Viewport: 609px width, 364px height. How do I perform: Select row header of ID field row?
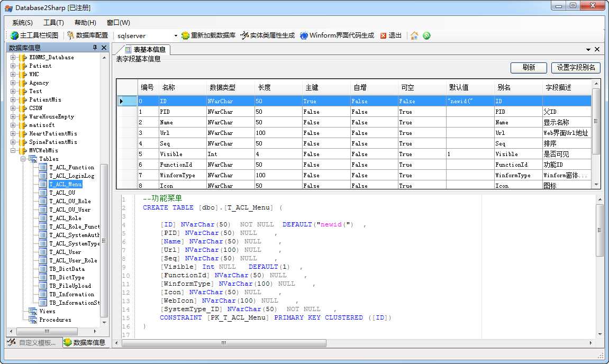(x=127, y=101)
